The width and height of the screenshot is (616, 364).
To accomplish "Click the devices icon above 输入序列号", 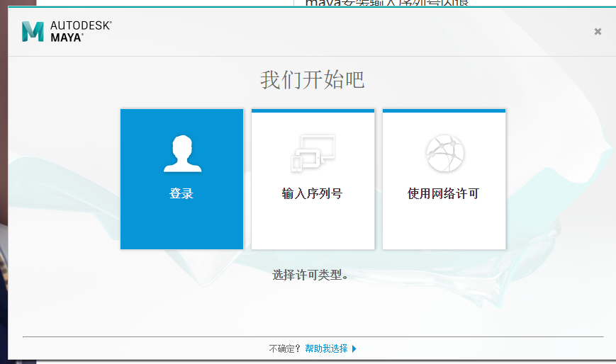I will click(313, 153).
